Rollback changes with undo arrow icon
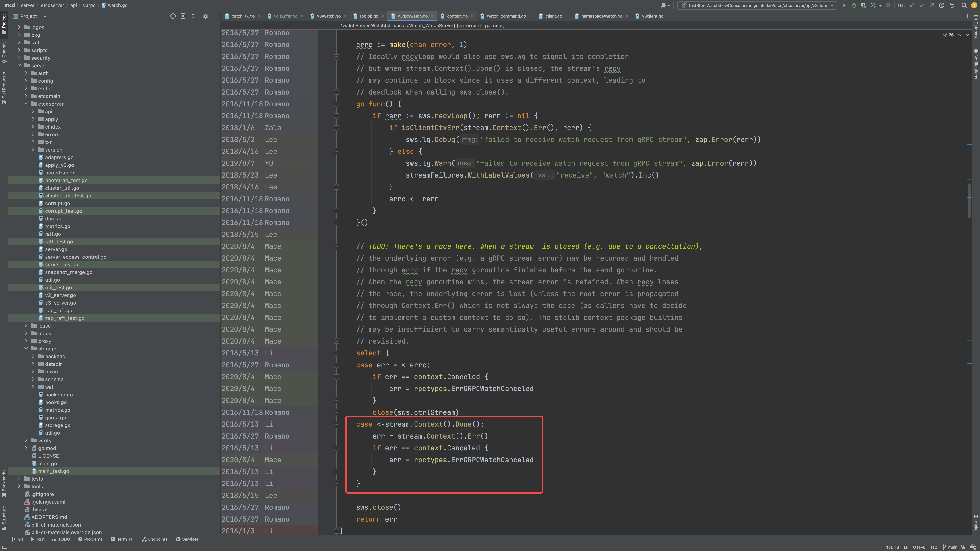The image size is (980, 551). 951,5
